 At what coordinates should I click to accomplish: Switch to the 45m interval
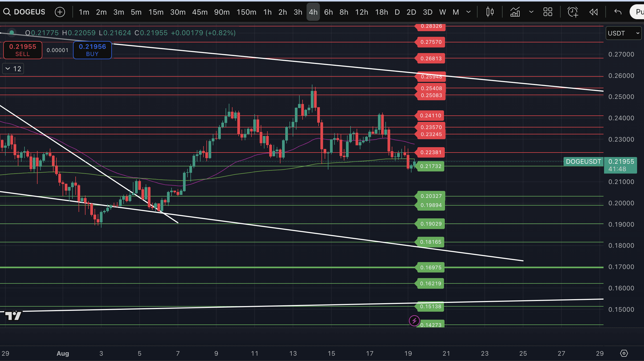(200, 12)
